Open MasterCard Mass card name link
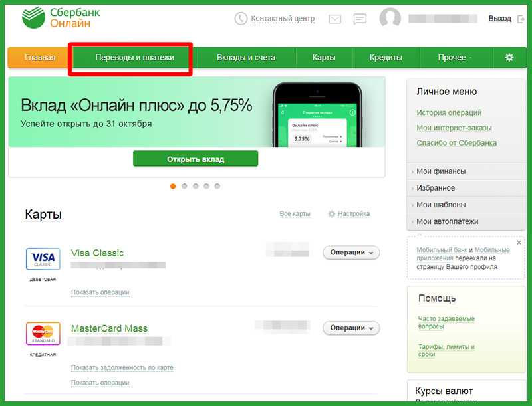Image resolution: width=532 pixels, height=406 pixels. [109, 328]
